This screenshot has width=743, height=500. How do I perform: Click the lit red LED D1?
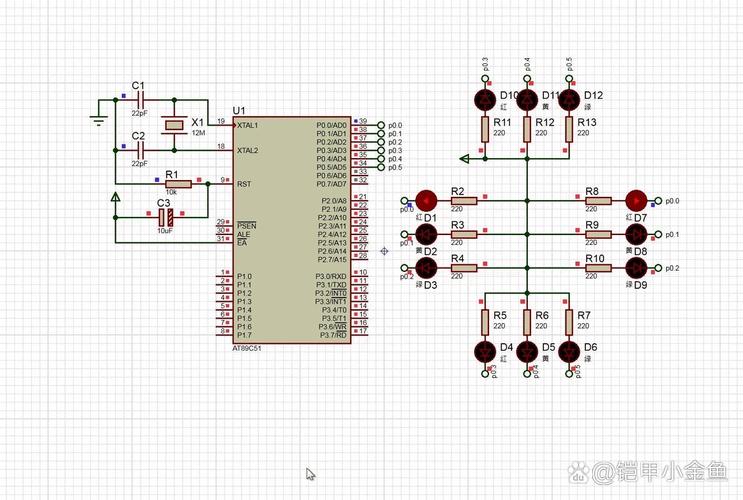(x=429, y=200)
